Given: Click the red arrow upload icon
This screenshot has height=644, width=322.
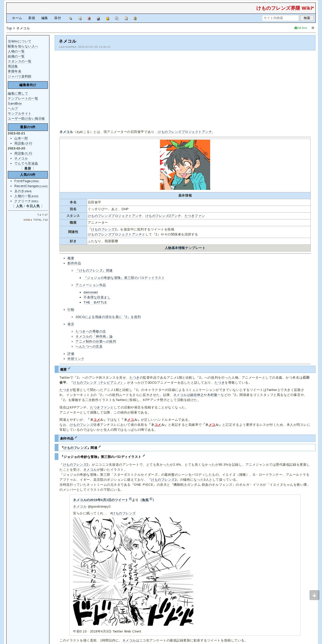Looking at the screenshot, I should [89, 18].
